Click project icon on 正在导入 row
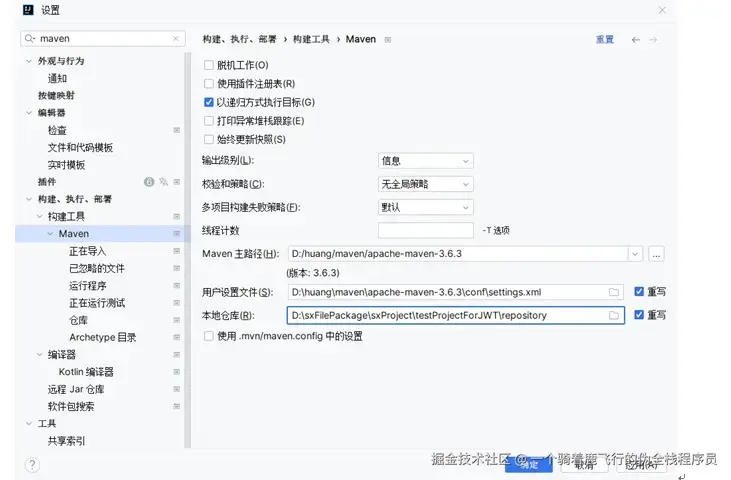 pyautogui.click(x=177, y=251)
